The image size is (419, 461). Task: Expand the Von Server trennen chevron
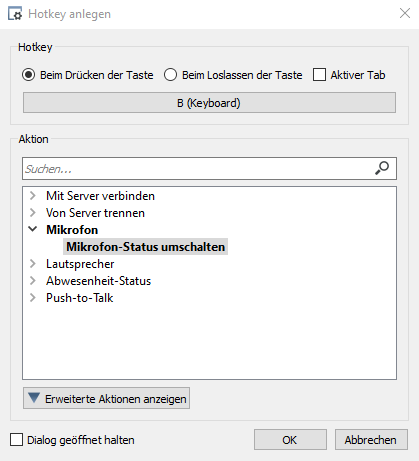point(33,212)
